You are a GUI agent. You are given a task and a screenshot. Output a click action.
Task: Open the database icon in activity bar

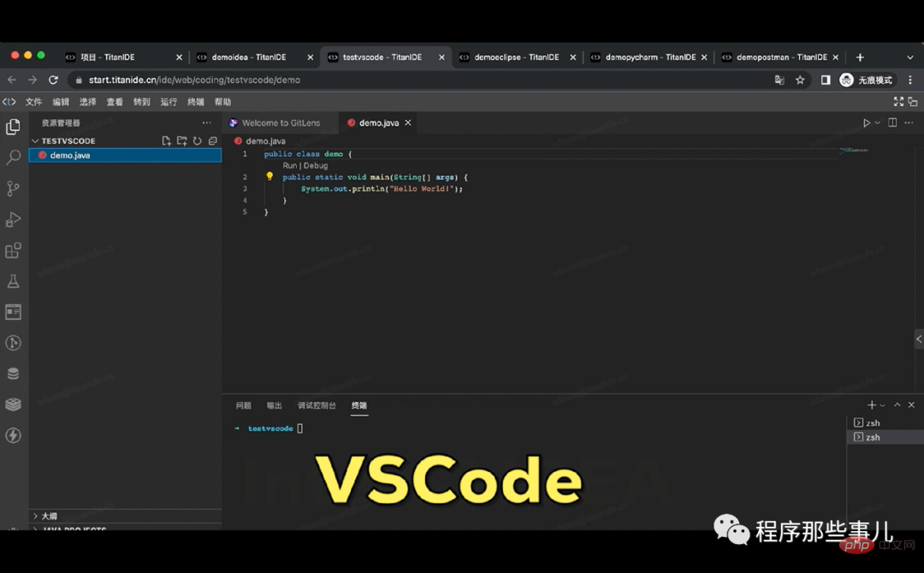coord(13,374)
